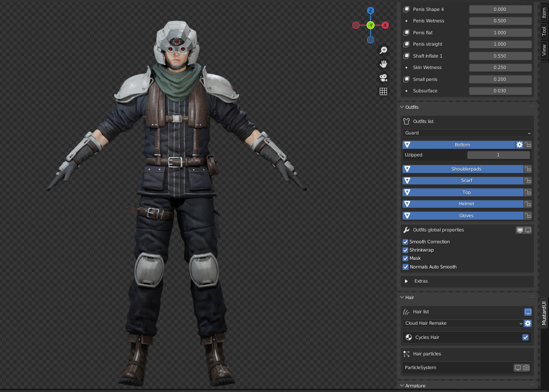Image resolution: width=549 pixels, height=392 pixels.
Task: Click the green Y axis on gizmo
Action: tap(371, 25)
